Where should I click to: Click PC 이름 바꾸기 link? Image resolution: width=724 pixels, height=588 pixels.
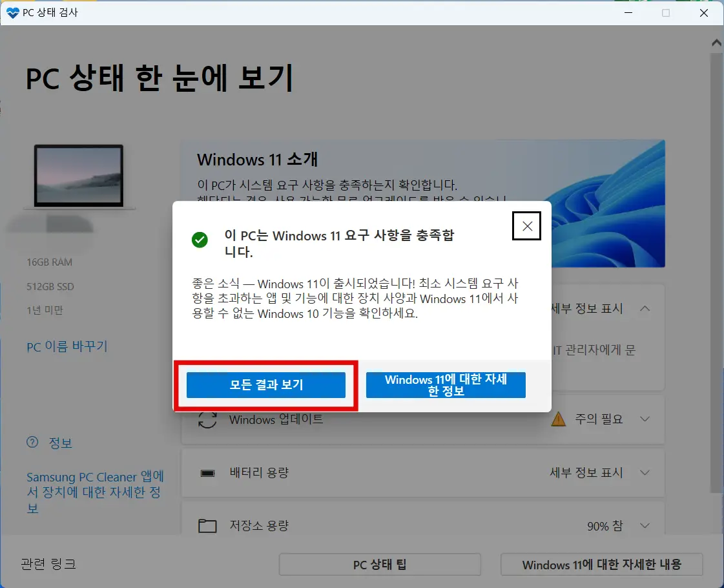(x=67, y=346)
